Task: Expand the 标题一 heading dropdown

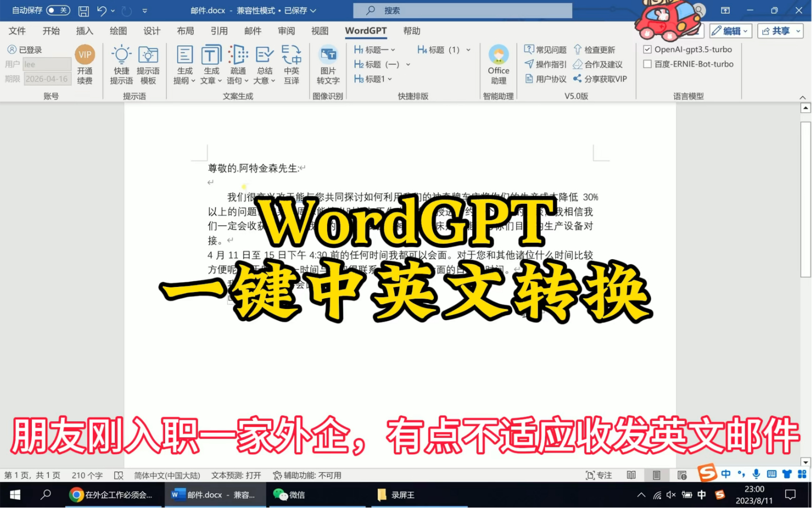Action: point(393,50)
